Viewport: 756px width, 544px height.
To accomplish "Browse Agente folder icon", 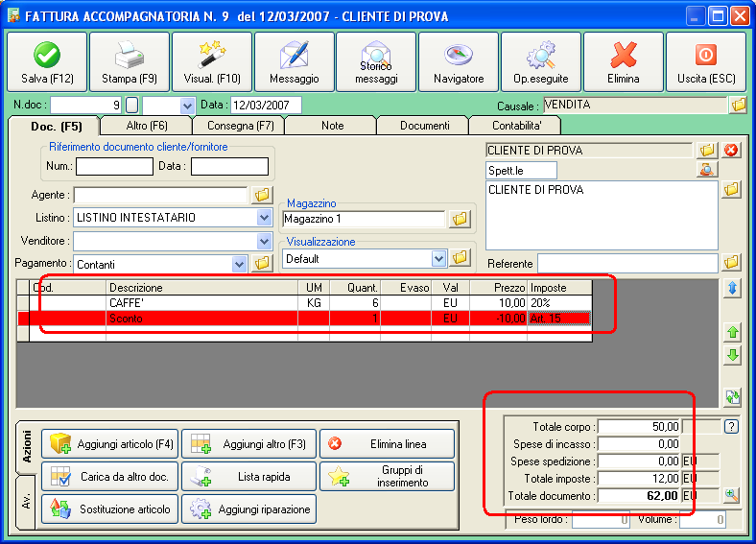I will (262, 195).
